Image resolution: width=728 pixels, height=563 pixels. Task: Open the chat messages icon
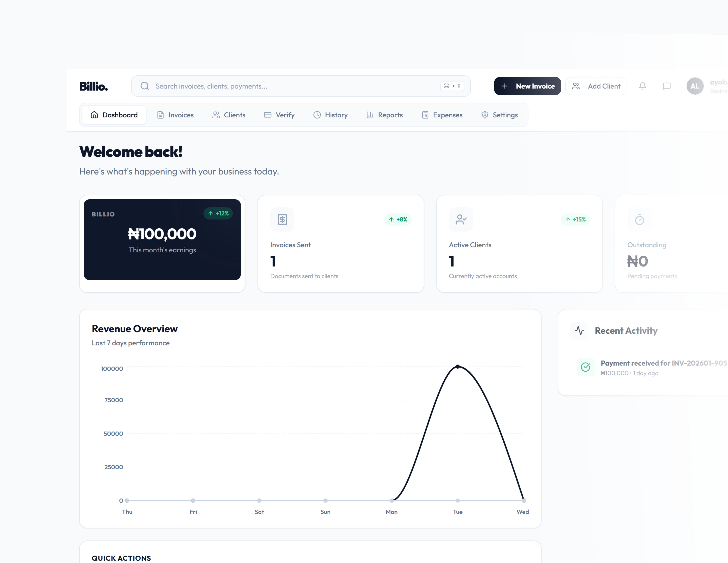tap(667, 86)
